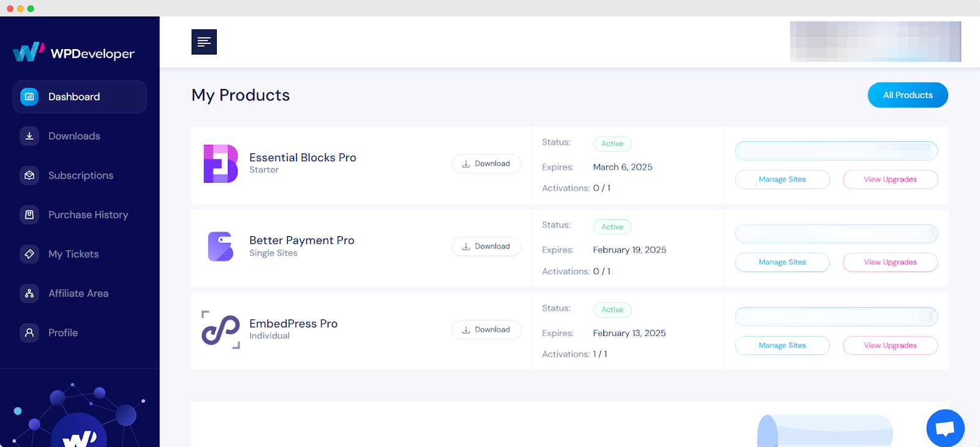Viewport: 980px width, 447px height.
Task: Manage Sites for Essential Blocks Pro
Action: pos(782,180)
